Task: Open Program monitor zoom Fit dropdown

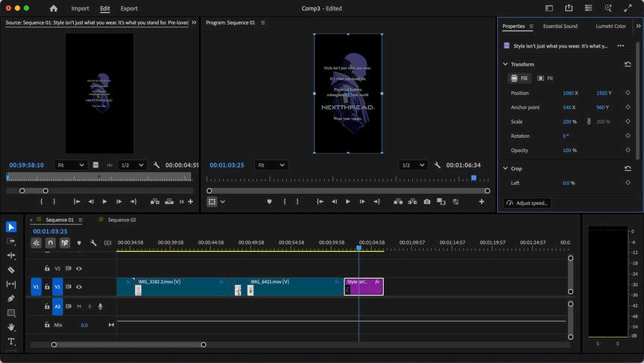Action: tap(271, 165)
